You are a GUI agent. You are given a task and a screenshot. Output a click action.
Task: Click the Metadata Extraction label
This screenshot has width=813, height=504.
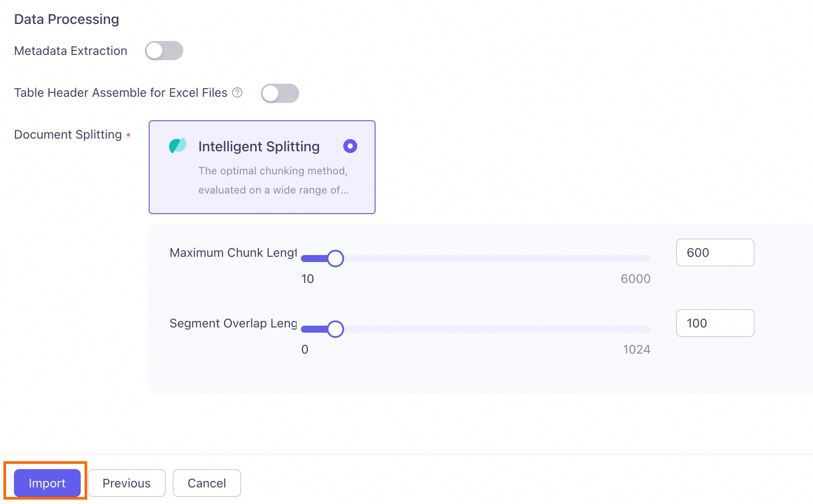[71, 51]
